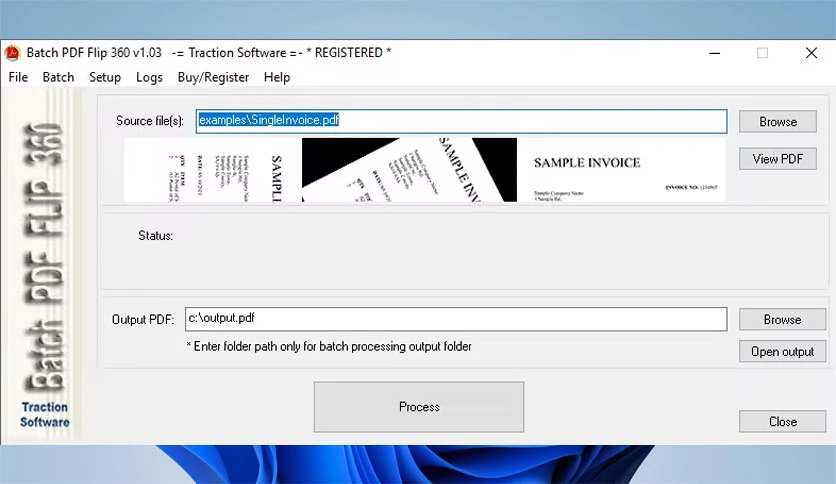Image resolution: width=836 pixels, height=484 pixels.
Task: Click the Close button at the bottom
Action: (x=782, y=422)
